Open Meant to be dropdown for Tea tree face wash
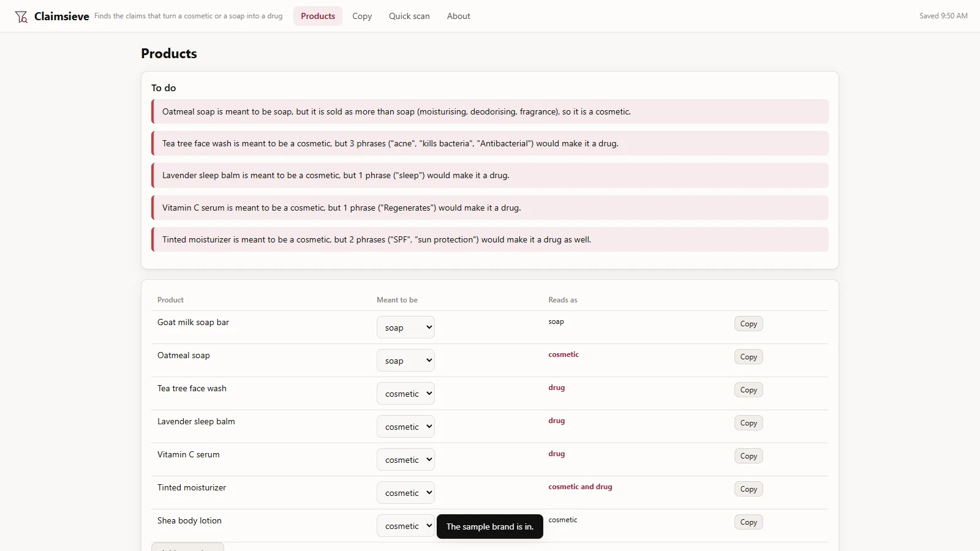 (x=405, y=394)
